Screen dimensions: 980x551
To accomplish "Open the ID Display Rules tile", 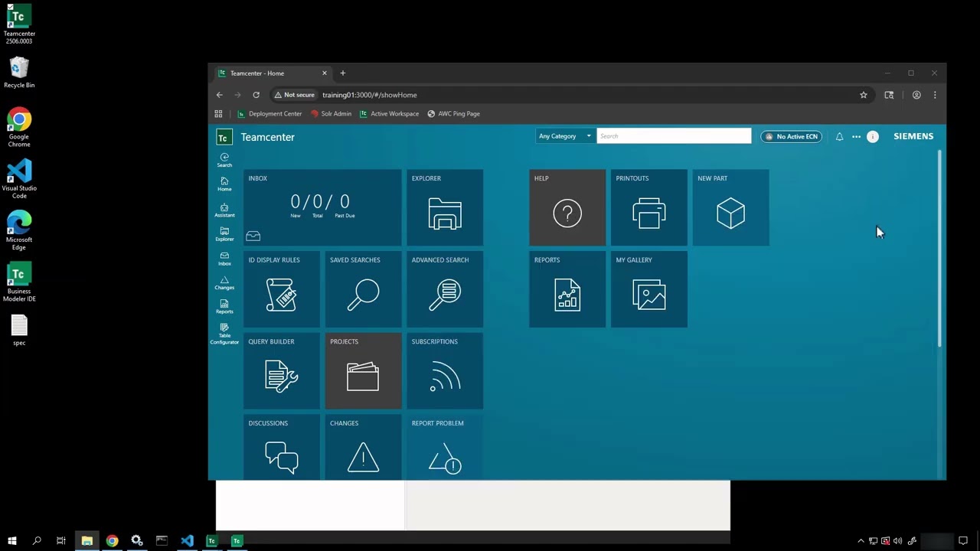I will tap(282, 289).
